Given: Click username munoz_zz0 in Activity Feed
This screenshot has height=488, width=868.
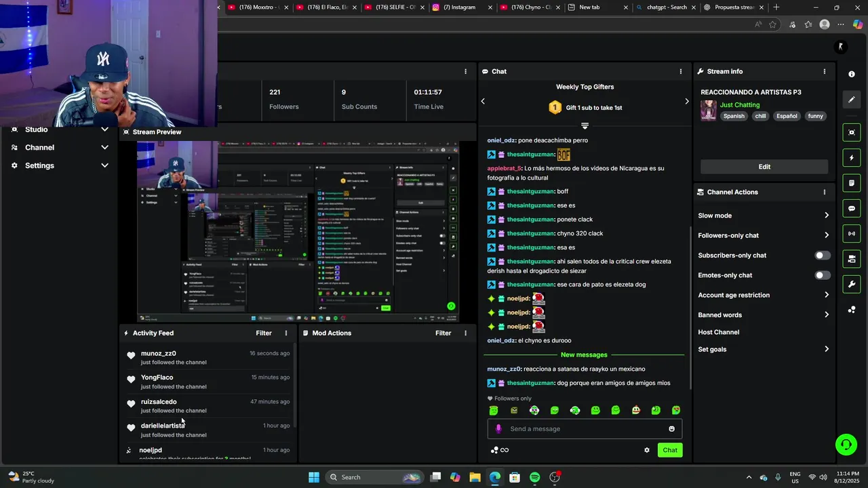Looking at the screenshot, I should pos(159,353).
